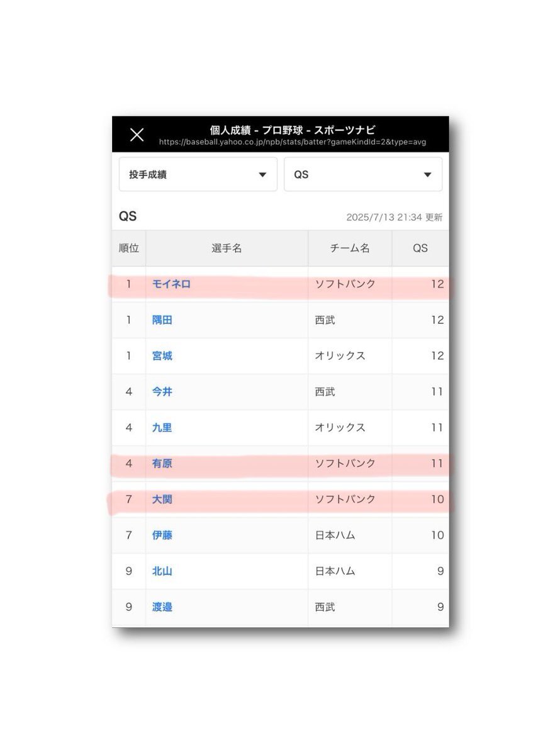Open the QS category dropdown

tap(363, 174)
